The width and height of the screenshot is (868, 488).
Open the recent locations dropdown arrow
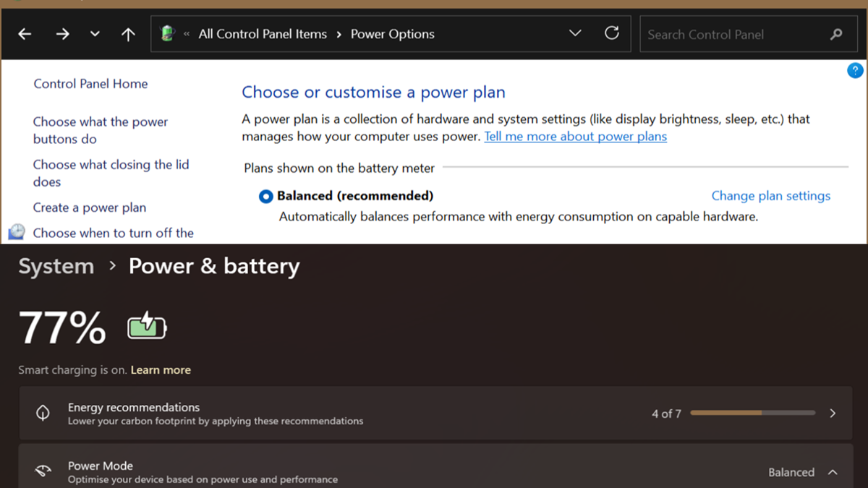click(x=95, y=34)
